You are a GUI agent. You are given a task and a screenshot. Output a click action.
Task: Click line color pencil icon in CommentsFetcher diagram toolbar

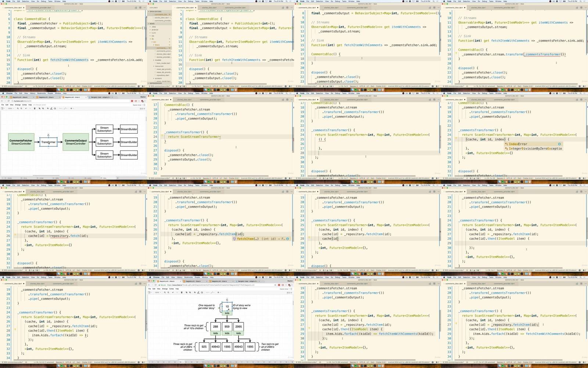pos(51,108)
